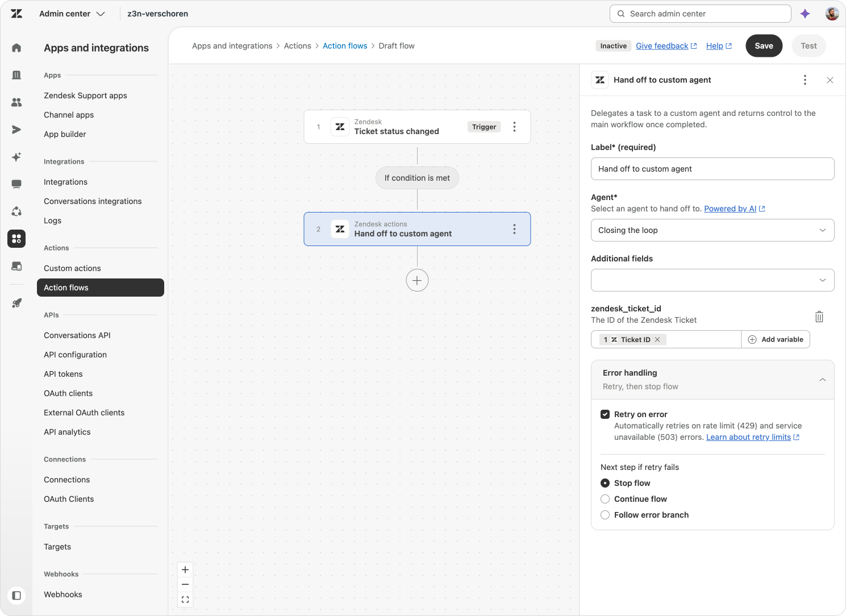Image resolution: width=846 pixels, height=616 pixels.
Task: Open the Agent dropdown showing Closing the loop
Action: coord(712,230)
